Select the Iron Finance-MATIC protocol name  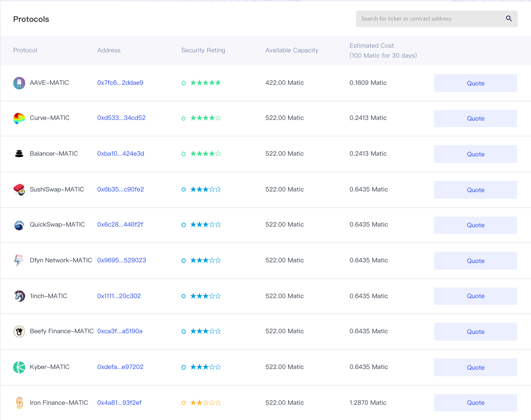59,403
